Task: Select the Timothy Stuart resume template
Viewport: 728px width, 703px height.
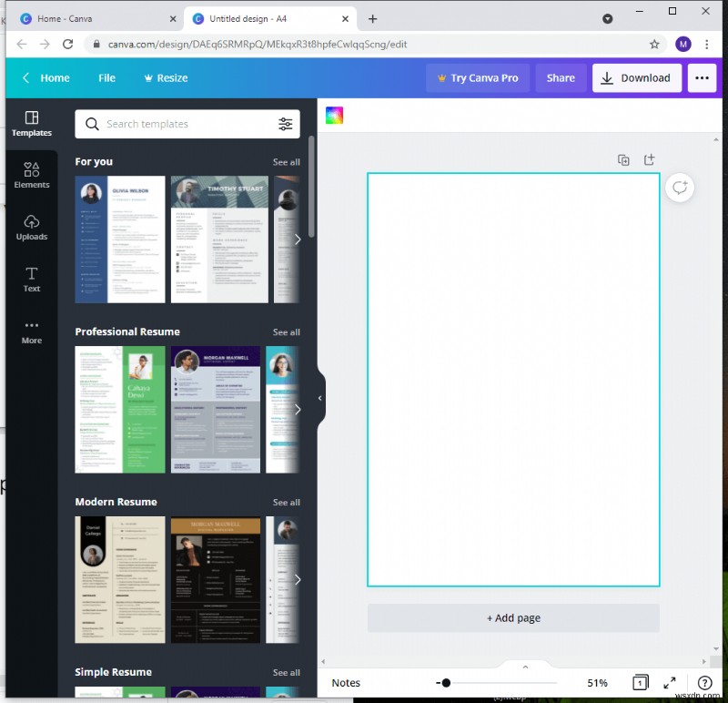Action: point(219,239)
